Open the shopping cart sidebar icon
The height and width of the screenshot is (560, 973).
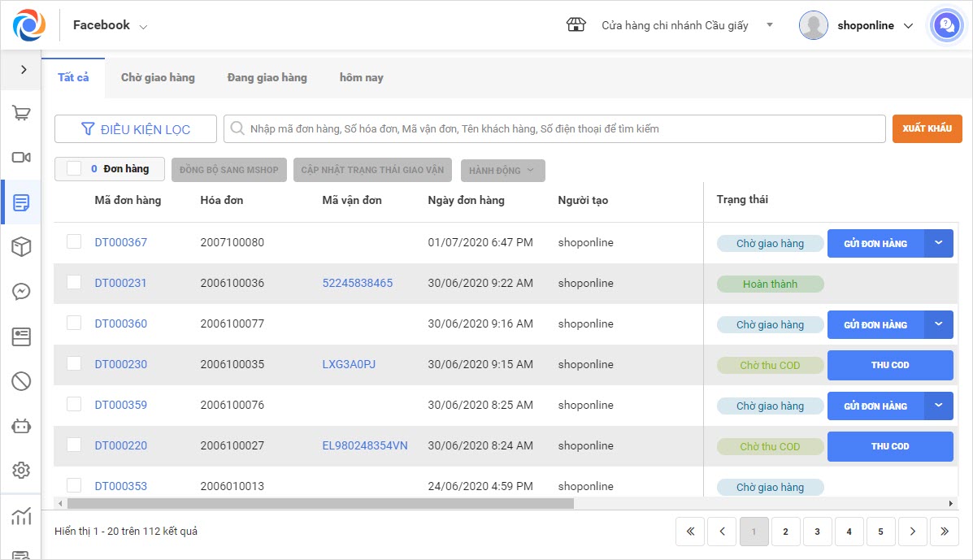pos(21,113)
